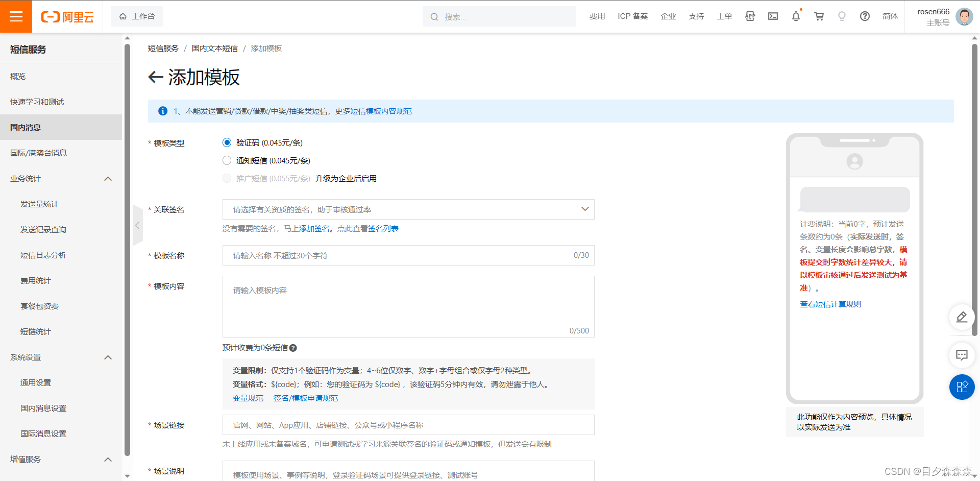This screenshot has width=980, height=481.
Task: Select the 通知短信 template type
Action: (227, 160)
